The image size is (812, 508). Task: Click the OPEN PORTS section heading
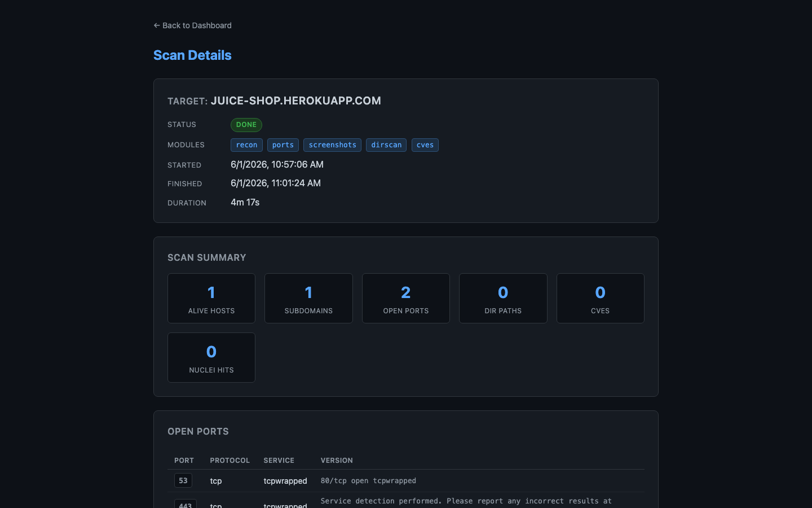[198, 431]
